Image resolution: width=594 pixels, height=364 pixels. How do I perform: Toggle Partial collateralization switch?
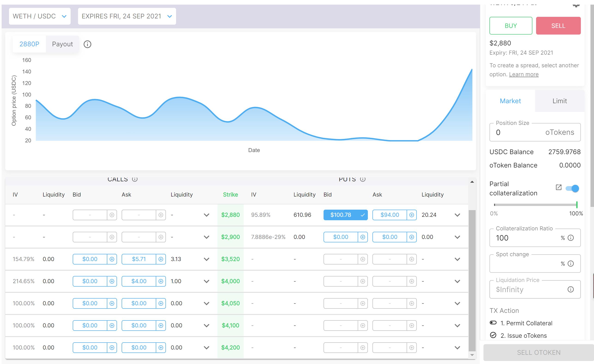(x=572, y=188)
